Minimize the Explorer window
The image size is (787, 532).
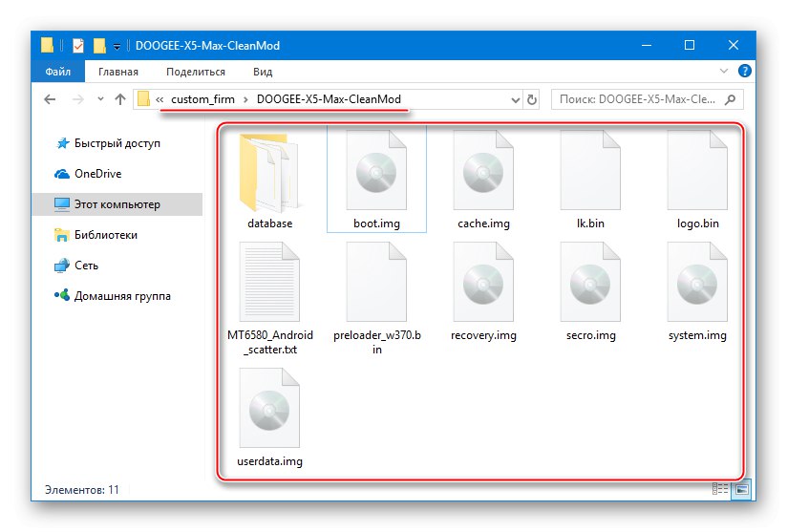tap(647, 45)
